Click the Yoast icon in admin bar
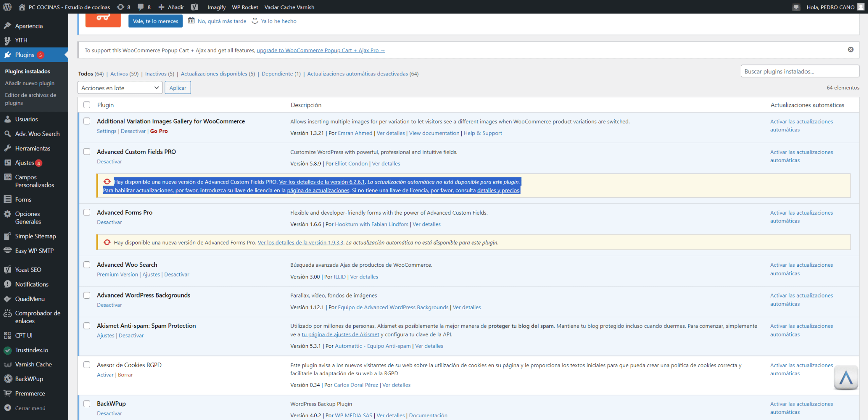The width and height of the screenshot is (868, 420). [195, 7]
